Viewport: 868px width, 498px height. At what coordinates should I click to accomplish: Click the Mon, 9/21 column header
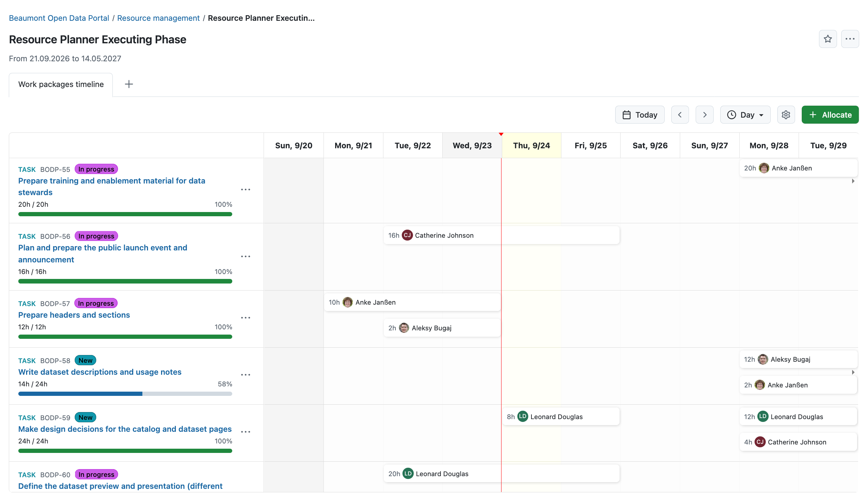click(x=353, y=145)
